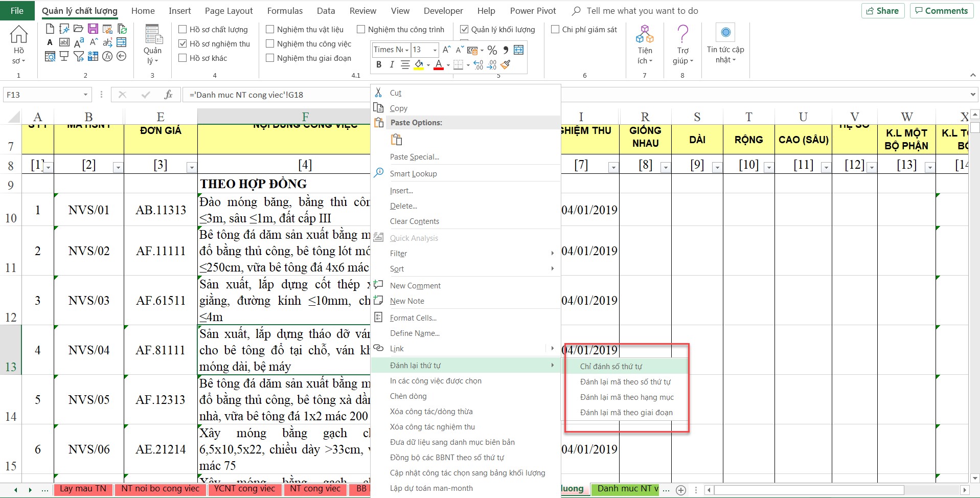Uncheck the Quản lý khối lượng checkbox

click(x=464, y=30)
